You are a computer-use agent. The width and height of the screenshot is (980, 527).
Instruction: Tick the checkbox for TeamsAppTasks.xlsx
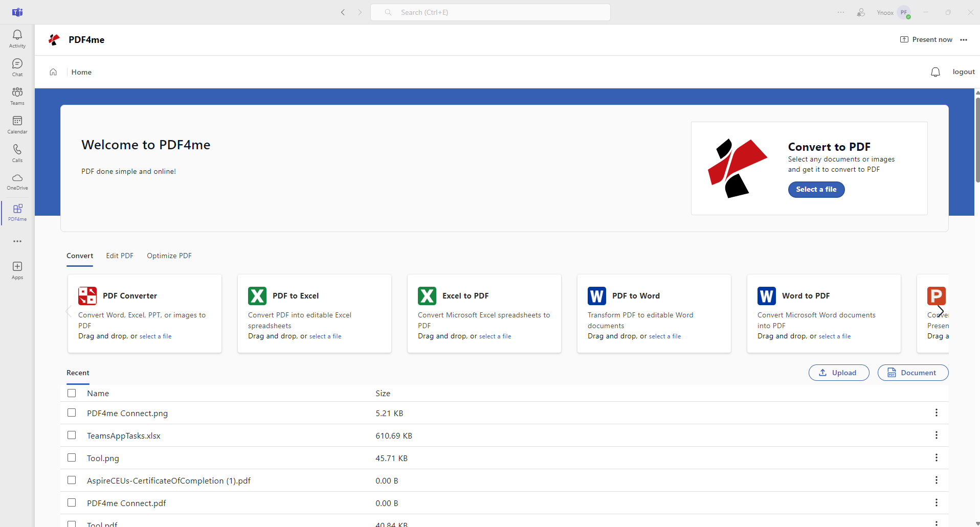coord(72,435)
